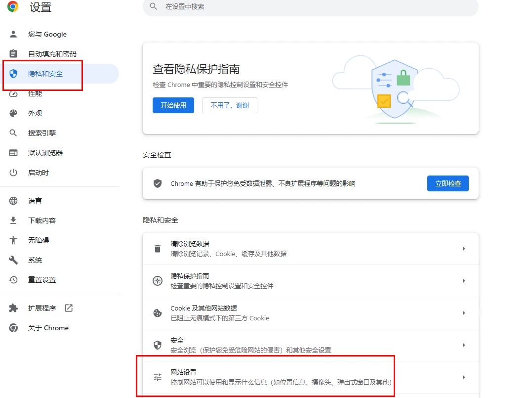
Task: Click the power icon for 启动时
Action: pos(13,173)
